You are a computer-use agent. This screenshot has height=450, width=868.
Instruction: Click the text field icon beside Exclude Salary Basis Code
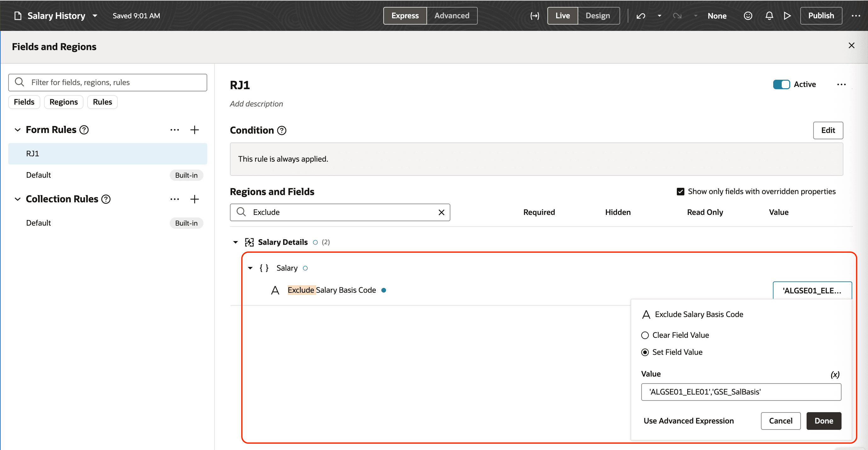(x=275, y=290)
